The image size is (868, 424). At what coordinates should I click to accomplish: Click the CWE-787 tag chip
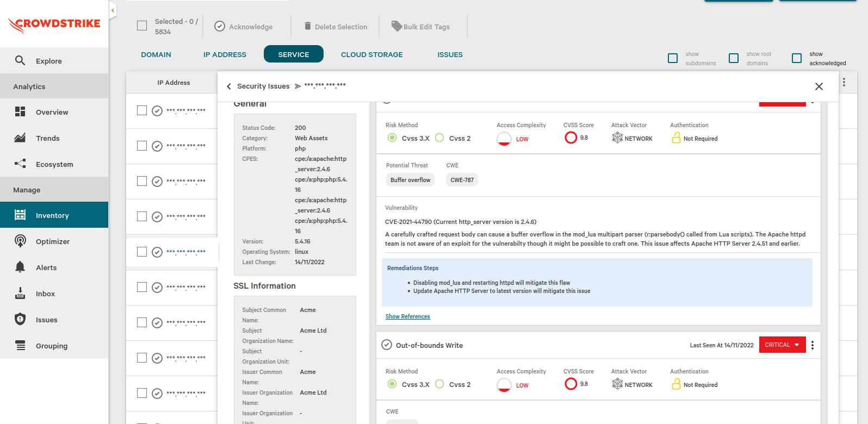tap(462, 180)
